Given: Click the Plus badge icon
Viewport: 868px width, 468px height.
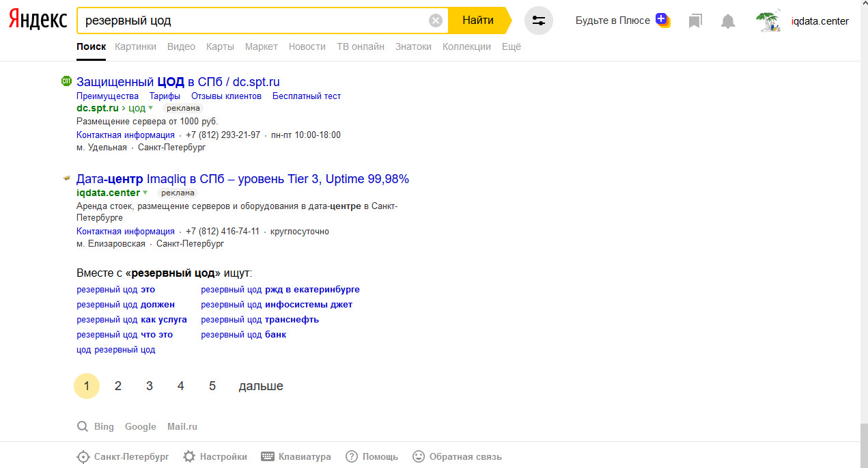Looking at the screenshot, I should click(x=662, y=20).
